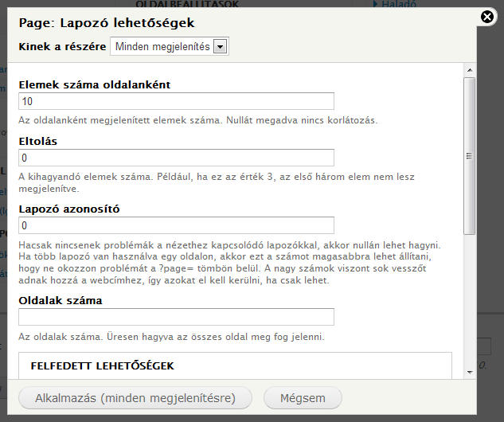Focus the Eltolás input field
The height and width of the screenshot is (422, 504).
point(176,158)
